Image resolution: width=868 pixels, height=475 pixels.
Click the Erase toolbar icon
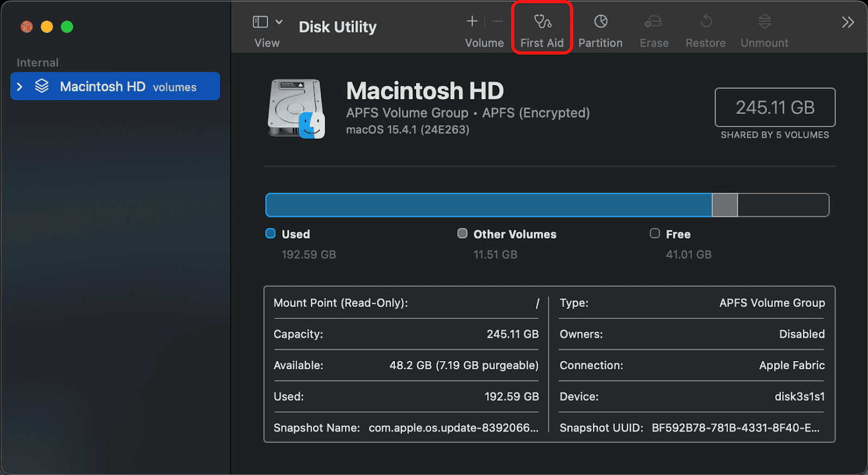coord(653,22)
